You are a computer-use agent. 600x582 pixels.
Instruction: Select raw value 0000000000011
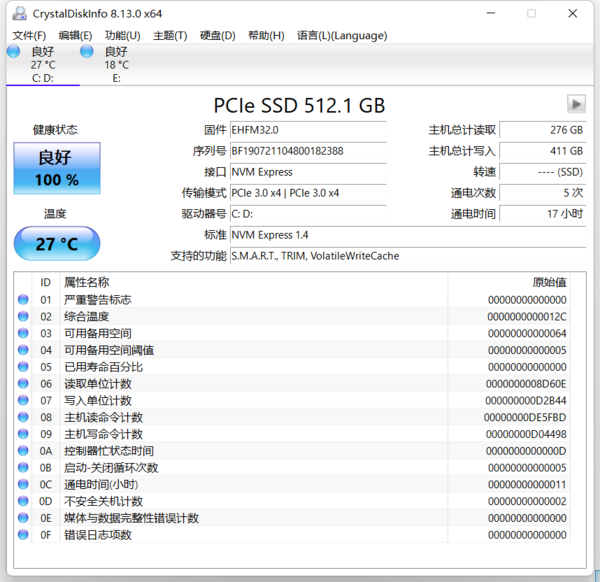pyautogui.click(x=527, y=484)
